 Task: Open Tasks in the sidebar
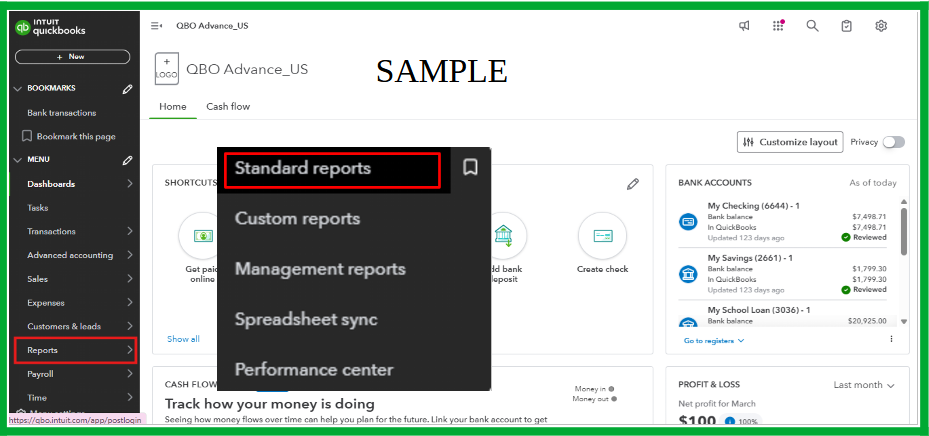tap(38, 208)
